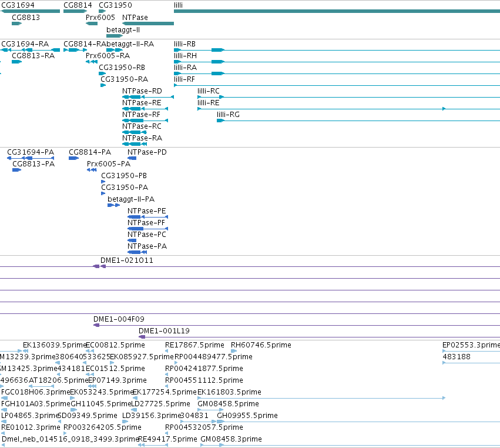Click the NTPase gene label
The height and width of the screenshot is (448, 500).
pos(135,17)
